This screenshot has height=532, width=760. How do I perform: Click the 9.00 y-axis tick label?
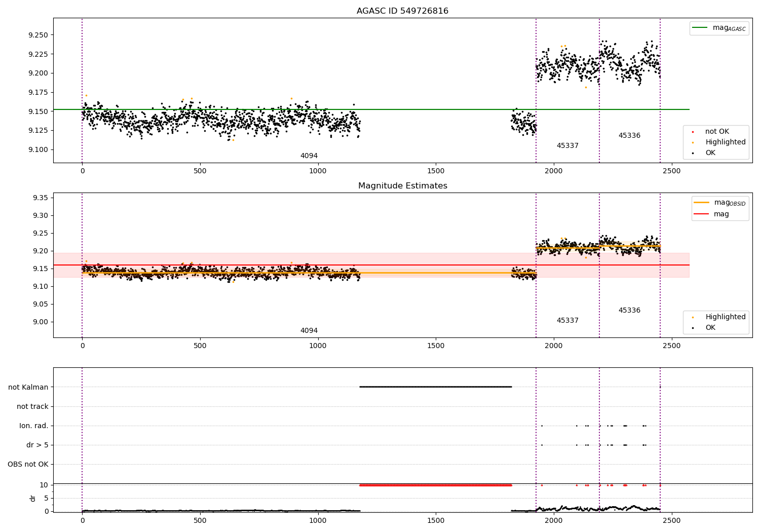pos(40,322)
